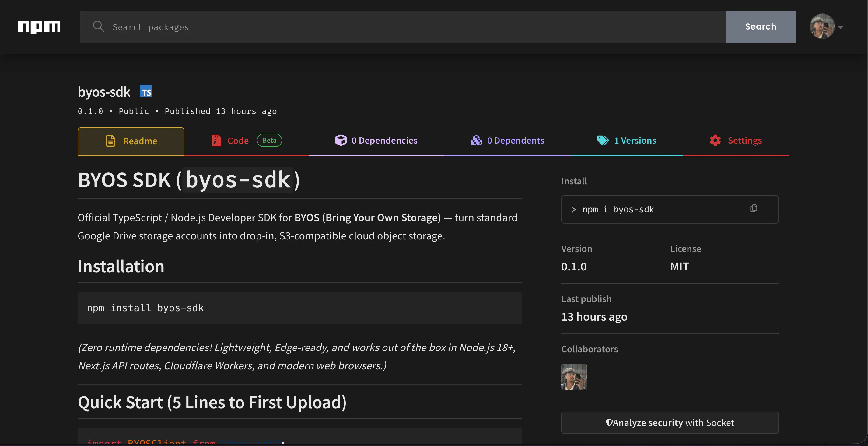Open the 1 Versions tab
Image resolution: width=868 pixels, height=446 pixels.
627,141
